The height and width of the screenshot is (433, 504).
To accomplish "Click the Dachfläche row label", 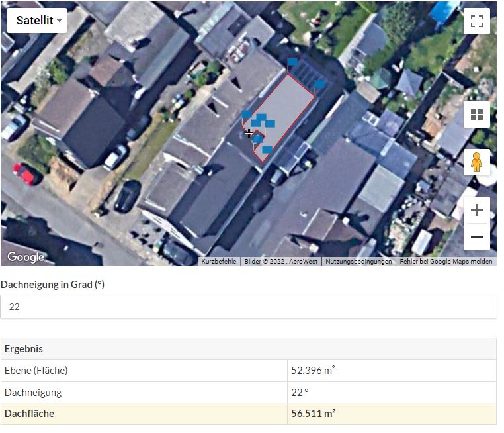I will click(x=29, y=413).
